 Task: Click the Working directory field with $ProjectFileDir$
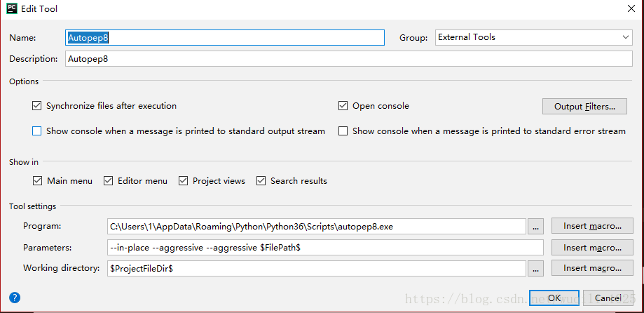pyautogui.click(x=317, y=269)
